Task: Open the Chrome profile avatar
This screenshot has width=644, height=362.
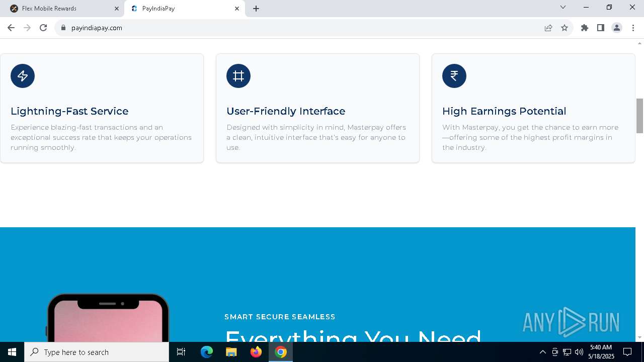Action: pos(617,28)
